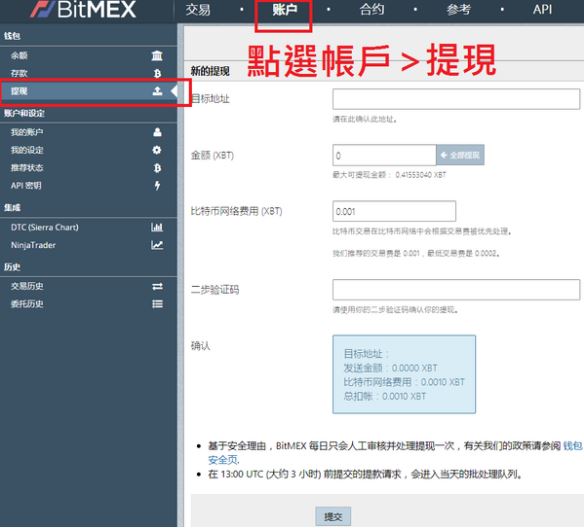Viewport: 584px width, 528px height.
Task: Click the line chart icon beside NinjaTrader
Action: 157,245
